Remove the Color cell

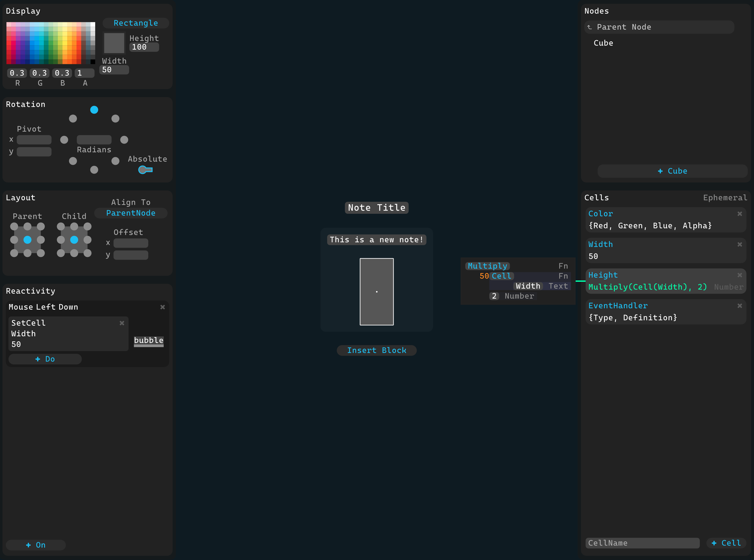pos(739,214)
